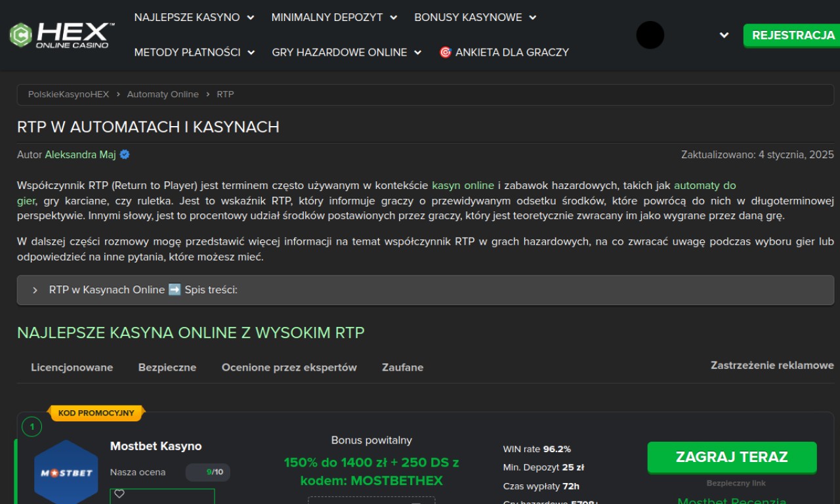This screenshot has height=504, width=840.
Task: Expand the Gry Hazardowe Online menu
Action: pyautogui.click(x=347, y=52)
